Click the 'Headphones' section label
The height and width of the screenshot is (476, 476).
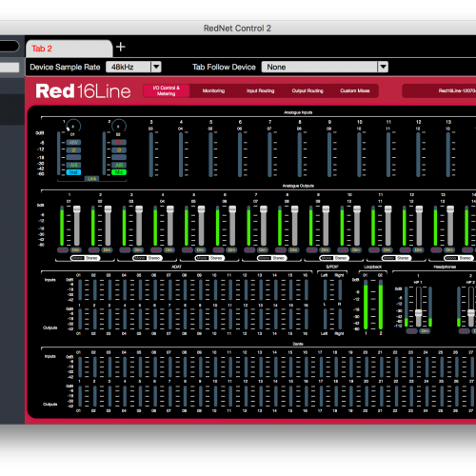[445, 267]
